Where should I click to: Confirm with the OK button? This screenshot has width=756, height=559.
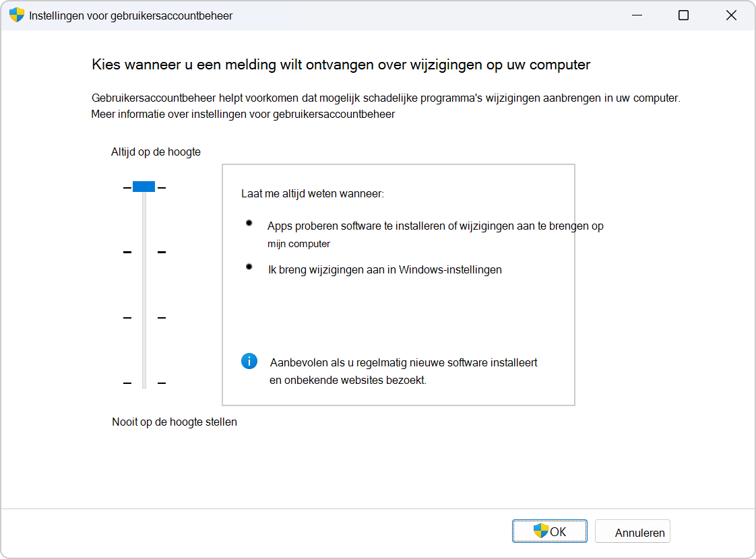click(x=550, y=531)
